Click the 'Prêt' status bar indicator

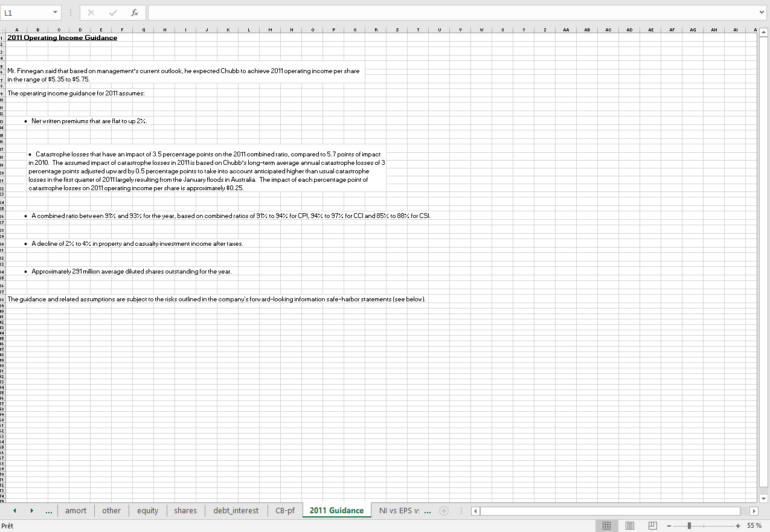pos(8,526)
